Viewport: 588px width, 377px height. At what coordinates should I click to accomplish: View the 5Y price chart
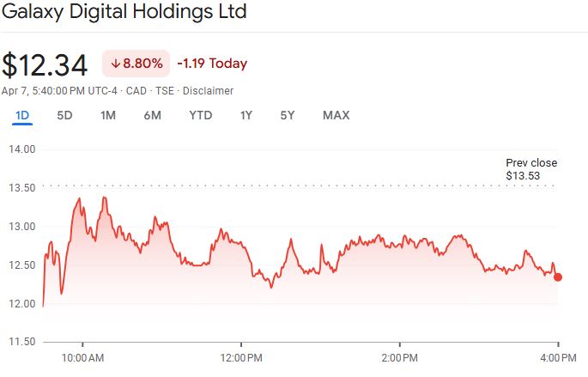pyautogui.click(x=288, y=115)
